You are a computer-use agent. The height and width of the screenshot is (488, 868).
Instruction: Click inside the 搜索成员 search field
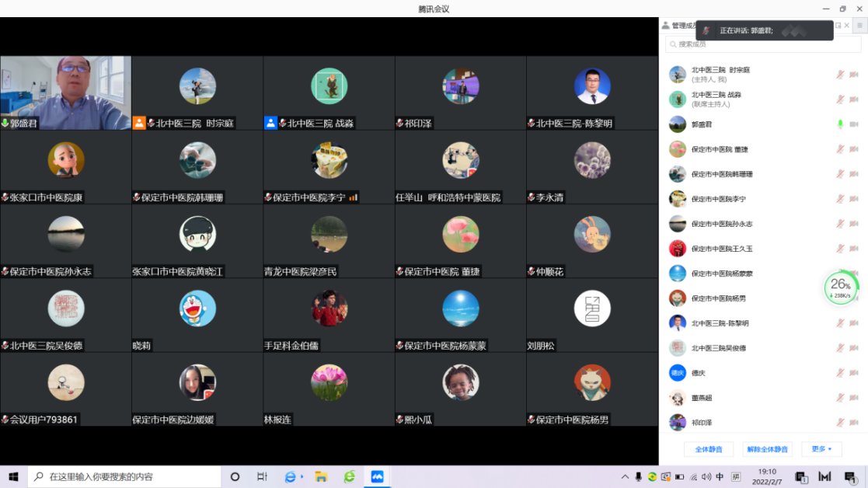(x=762, y=44)
